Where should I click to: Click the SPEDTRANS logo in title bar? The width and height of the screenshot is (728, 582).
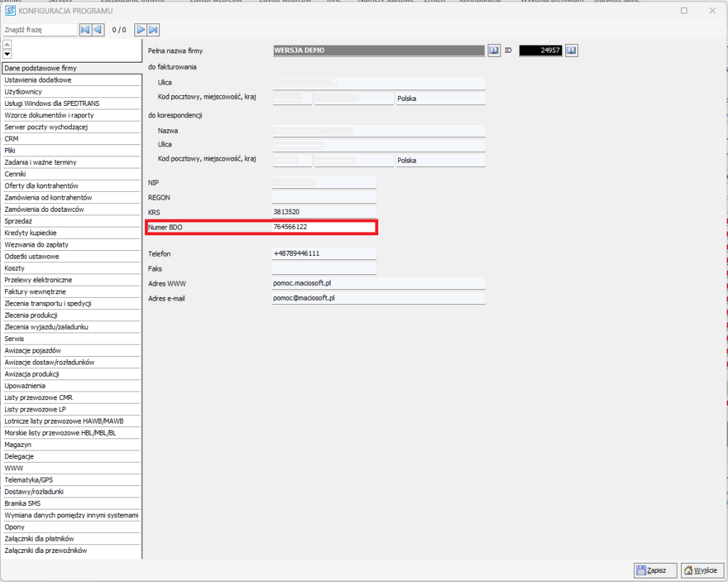click(x=9, y=11)
